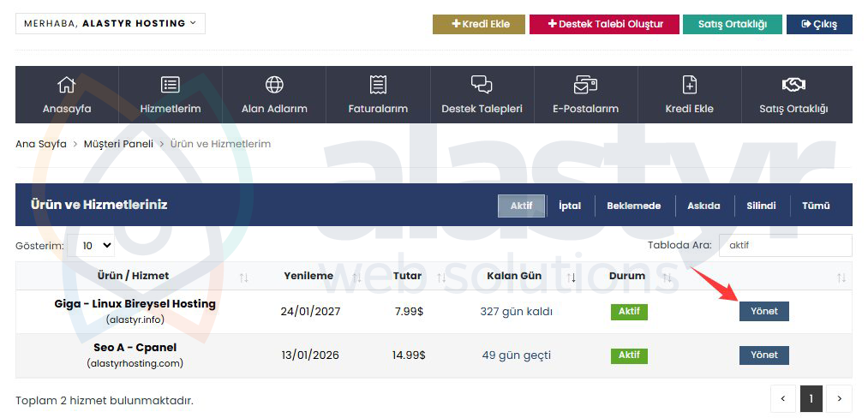Image resolution: width=868 pixels, height=418 pixels.
Task: Open Satış Ortaklığı handshake icon
Action: click(793, 85)
